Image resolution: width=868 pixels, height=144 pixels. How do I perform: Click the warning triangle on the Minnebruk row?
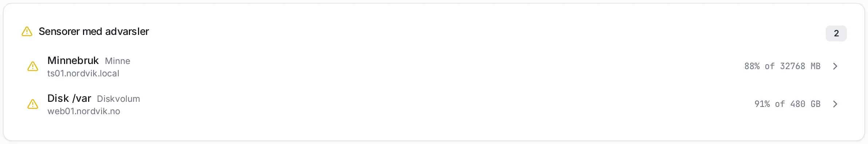[x=33, y=67]
